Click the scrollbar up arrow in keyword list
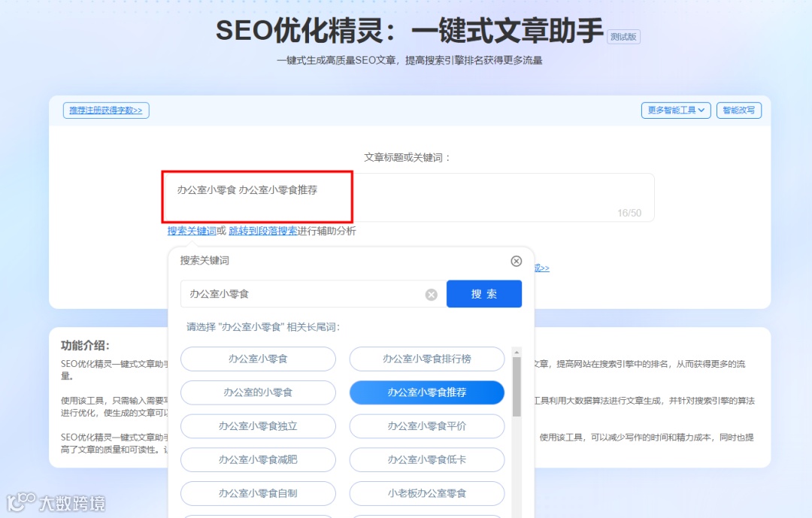This screenshot has width=812, height=518. 517,352
